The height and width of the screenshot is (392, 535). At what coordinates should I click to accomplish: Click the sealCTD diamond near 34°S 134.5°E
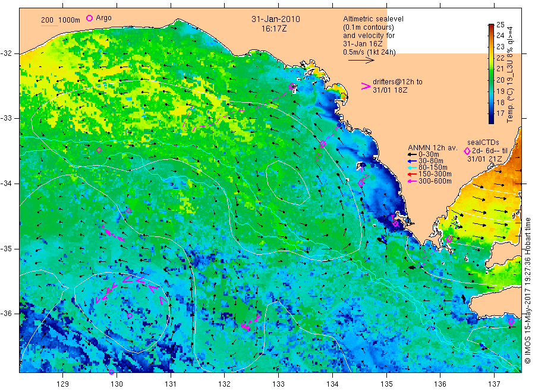click(x=361, y=183)
